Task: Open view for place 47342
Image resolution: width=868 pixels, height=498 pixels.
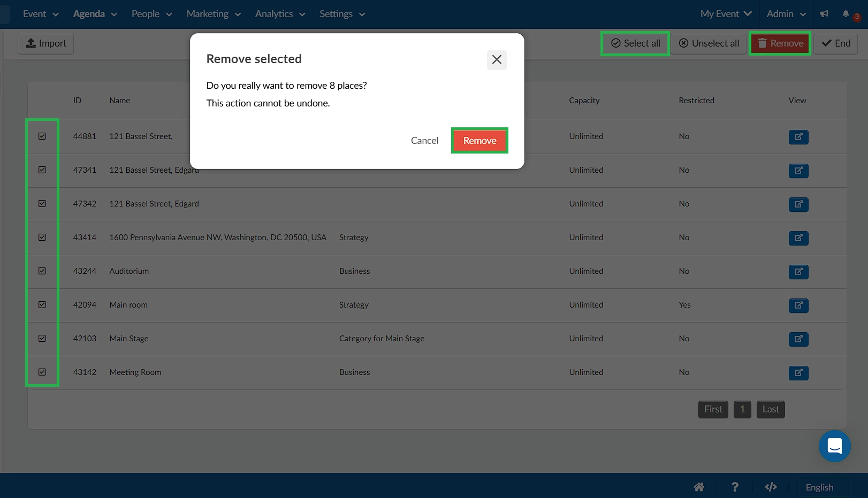Action: (798, 204)
